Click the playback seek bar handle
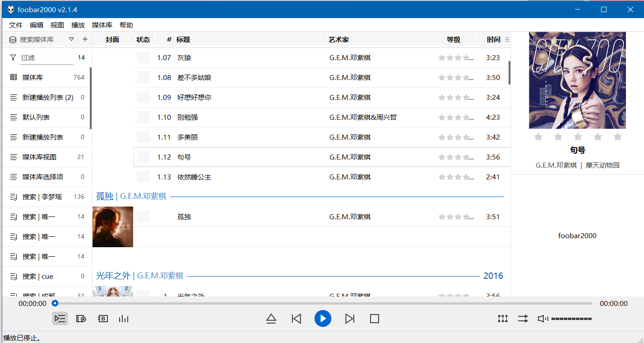 point(55,303)
